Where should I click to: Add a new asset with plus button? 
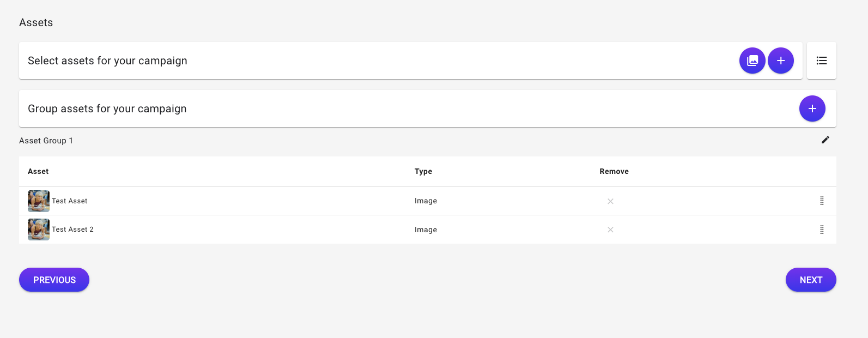780,61
